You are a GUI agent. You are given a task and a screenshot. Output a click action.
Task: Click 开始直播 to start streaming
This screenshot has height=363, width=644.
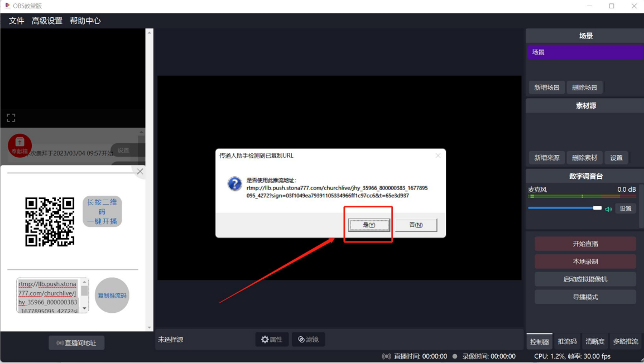pyautogui.click(x=585, y=244)
